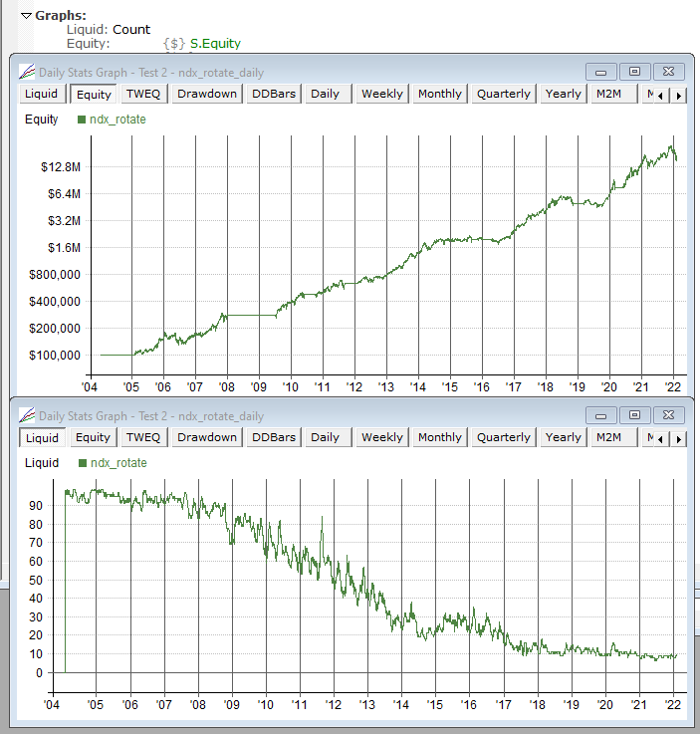Click the feather icon in the Liquid graph title bar
This screenshot has width=700, height=734.
coord(27,415)
